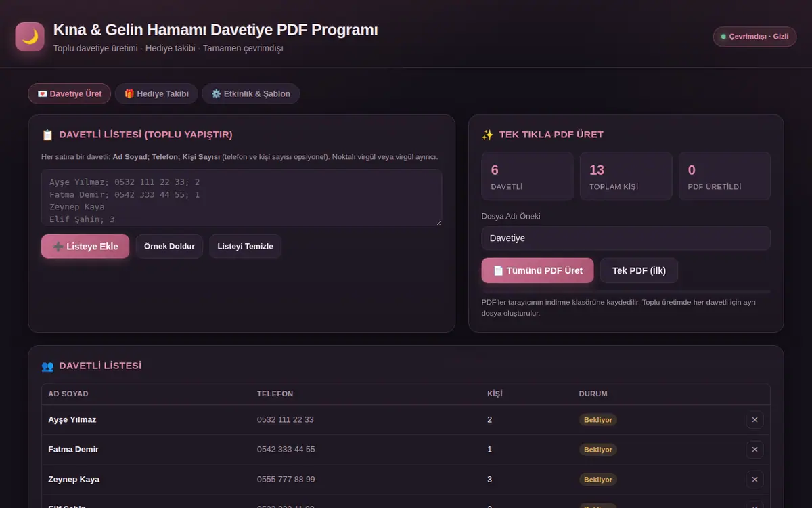Viewport: 812px width, 508px height.
Task: Click the Bekliyor badge in Zeynep Kaya's row
Action: [x=598, y=480]
